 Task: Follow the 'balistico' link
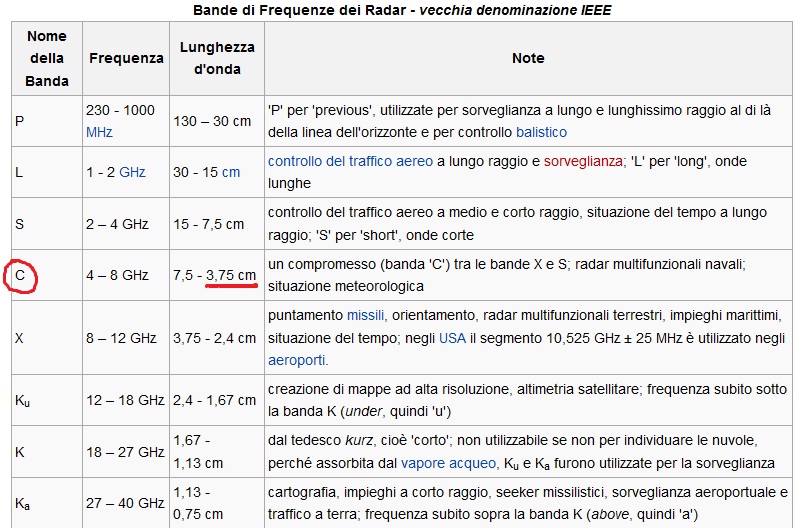pyautogui.click(x=541, y=132)
